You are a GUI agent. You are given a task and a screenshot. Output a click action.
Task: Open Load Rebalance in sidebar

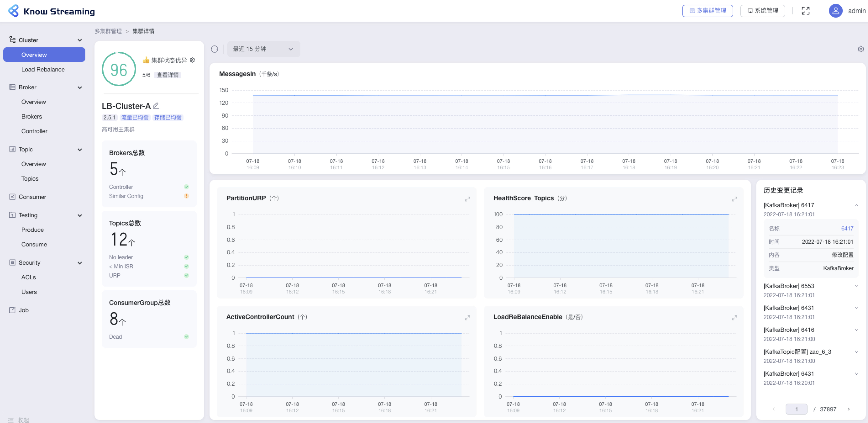coord(43,69)
